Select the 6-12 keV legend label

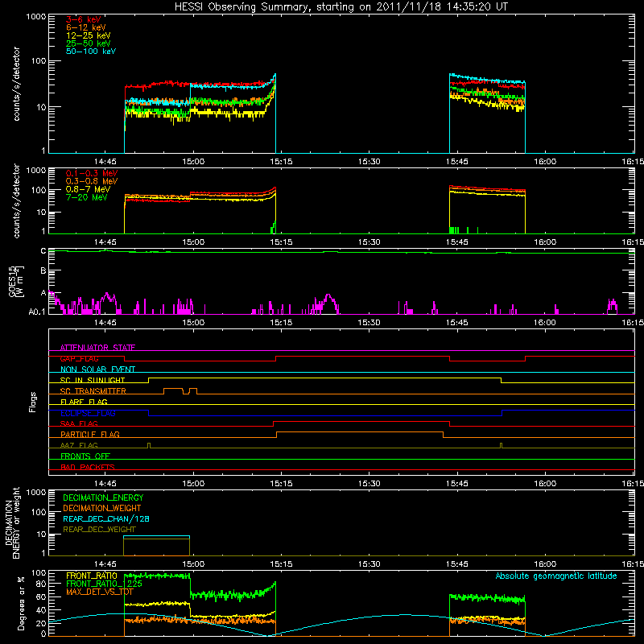86,27
